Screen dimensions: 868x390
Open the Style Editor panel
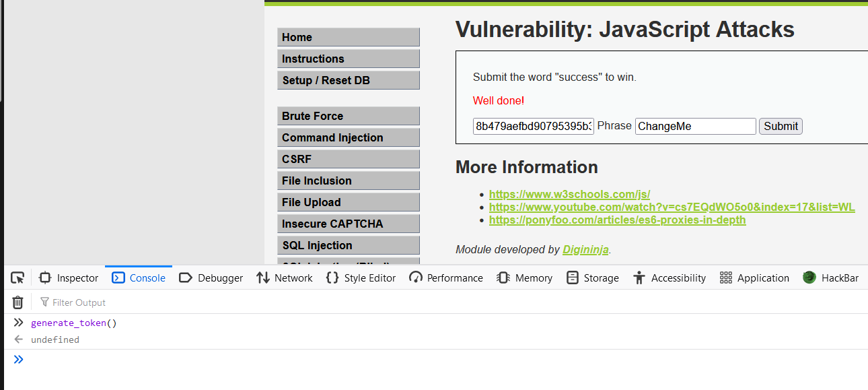361,278
